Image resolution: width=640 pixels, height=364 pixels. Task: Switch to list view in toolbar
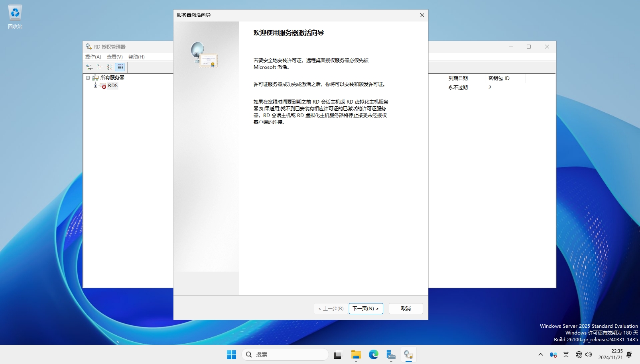pos(110,67)
